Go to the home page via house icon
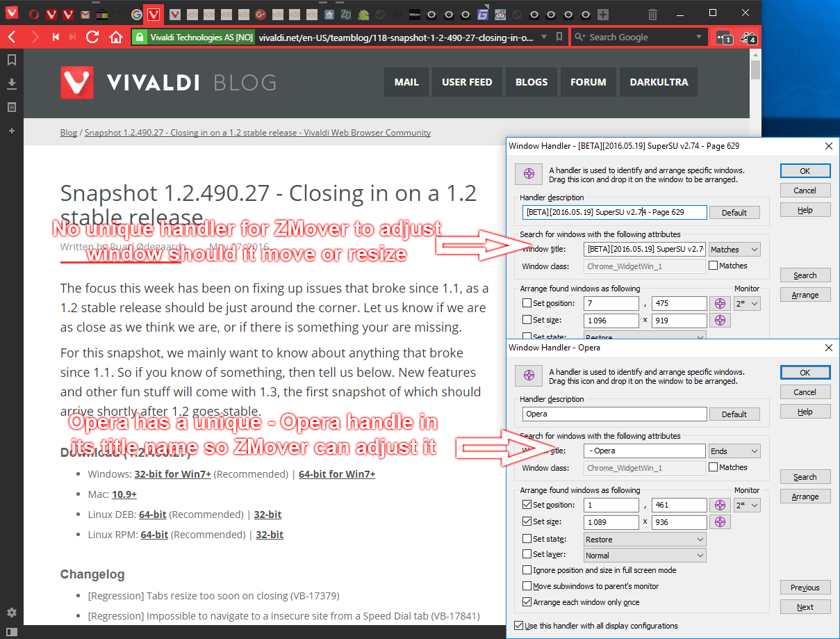The height and width of the screenshot is (639, 840). click(x=116, y=37)
